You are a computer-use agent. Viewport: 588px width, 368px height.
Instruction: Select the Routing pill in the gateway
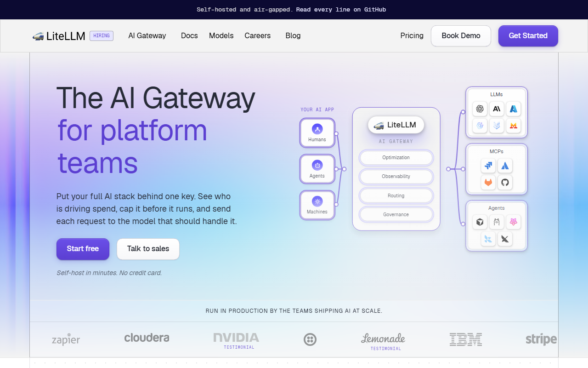[396, 196]
